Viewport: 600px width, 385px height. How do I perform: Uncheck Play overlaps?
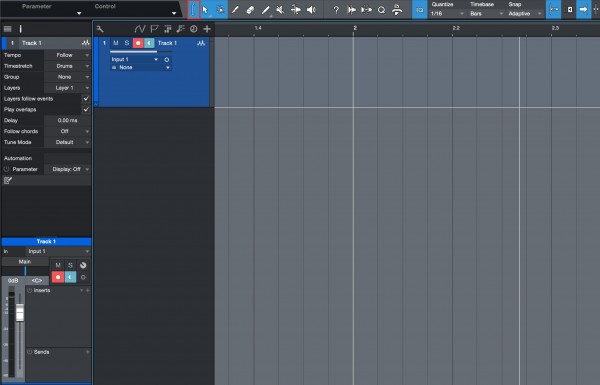pyautogui.click(x=86, y=109)
